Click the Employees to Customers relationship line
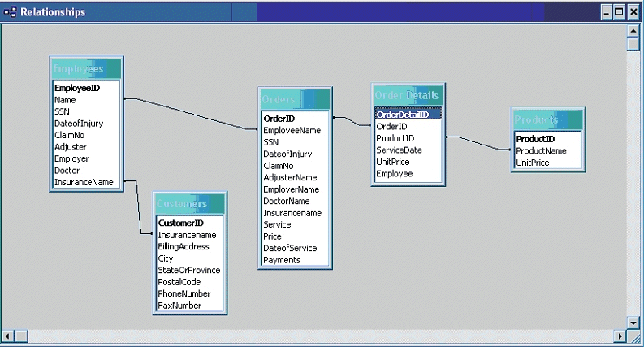This screenshot has height=347, width=644. coord(138,207)
